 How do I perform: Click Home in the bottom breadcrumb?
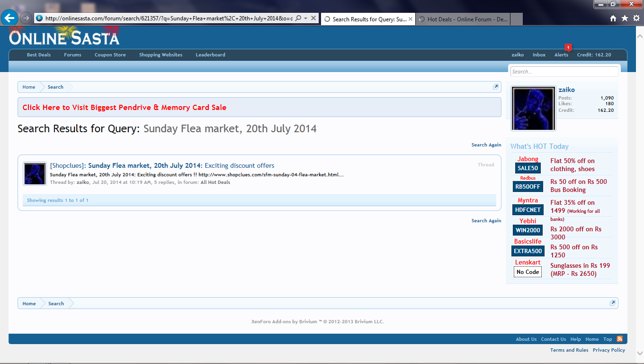[x=29, y=303]
